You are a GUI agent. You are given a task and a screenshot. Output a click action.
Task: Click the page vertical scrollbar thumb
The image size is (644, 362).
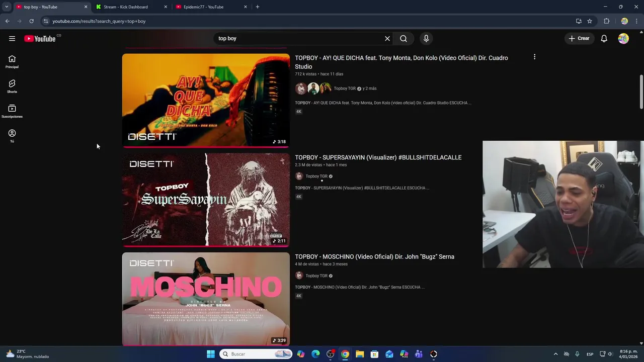[641, 92]
